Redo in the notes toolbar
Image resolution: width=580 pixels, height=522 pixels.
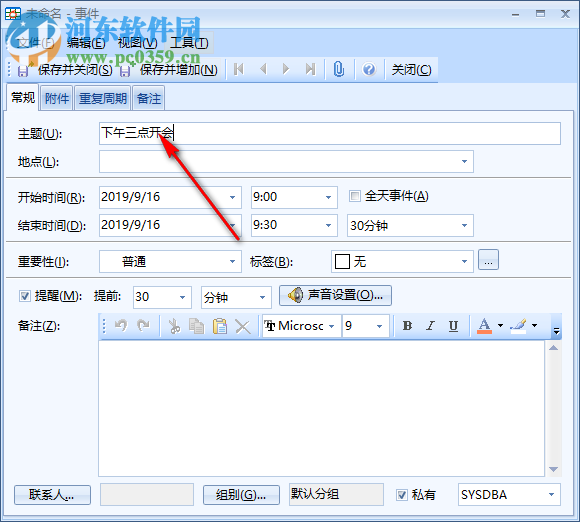143,326
